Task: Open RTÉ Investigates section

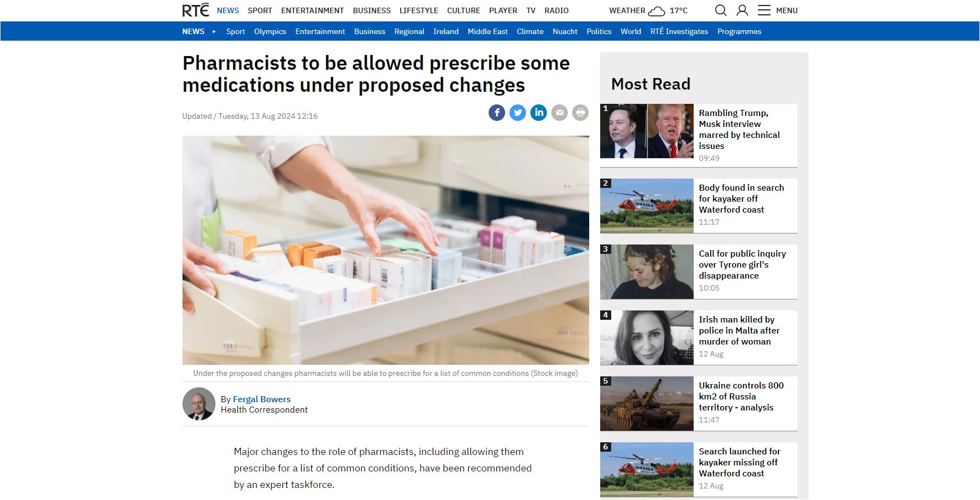Action: pyautogui.click(x=679, y=32)
